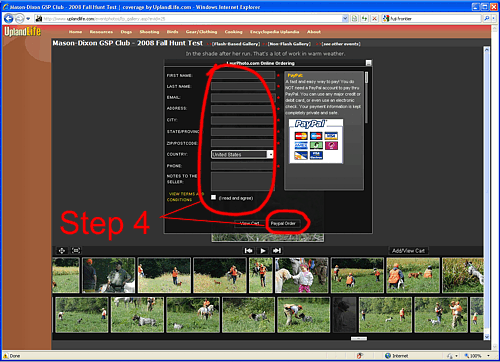Skip to the next photo

pos(277,251)
